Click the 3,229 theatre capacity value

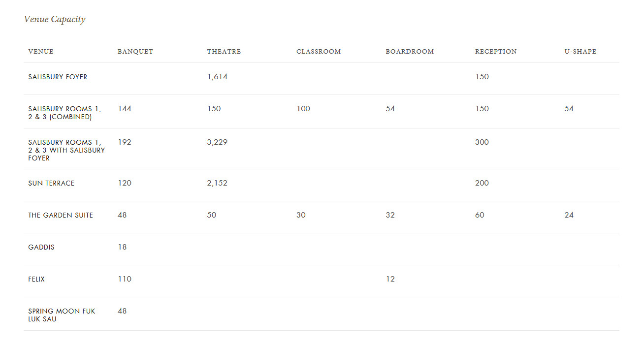217,142
